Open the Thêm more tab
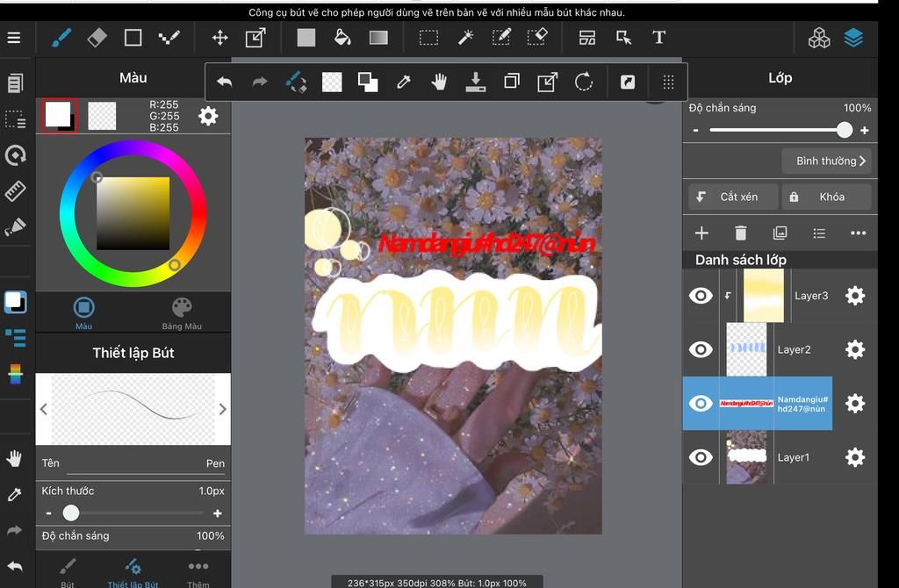 pos(198,572)
